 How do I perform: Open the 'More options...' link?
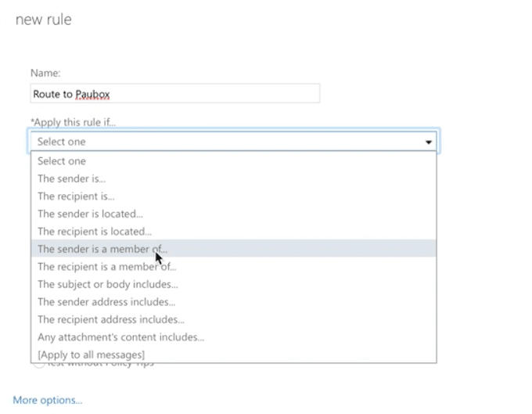pyautogui.click(x=48, y=400)
